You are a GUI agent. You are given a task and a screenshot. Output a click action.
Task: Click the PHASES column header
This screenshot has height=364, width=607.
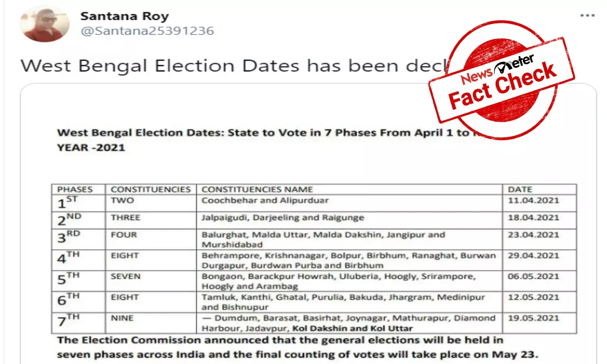[x=75, y=189]
